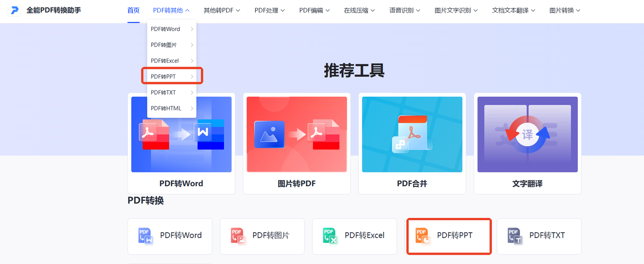
Task: Select PDF转HTML in the dropdown list
Action: [172, 108]
